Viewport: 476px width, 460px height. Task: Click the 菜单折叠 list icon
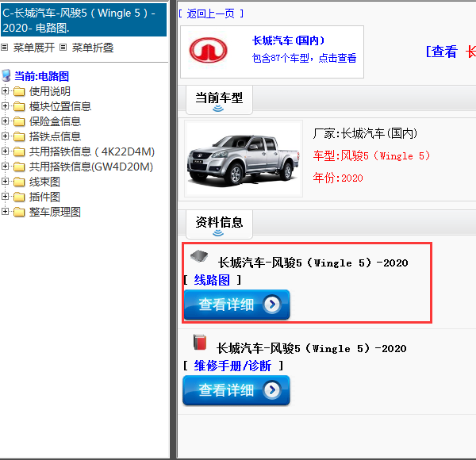click(63, 48)
